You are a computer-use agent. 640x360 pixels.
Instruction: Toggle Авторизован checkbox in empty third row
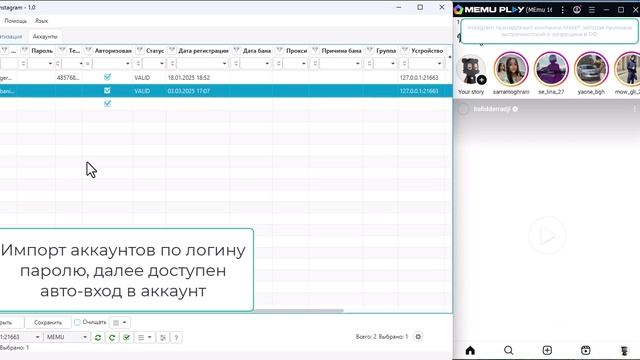pos(107,103)
